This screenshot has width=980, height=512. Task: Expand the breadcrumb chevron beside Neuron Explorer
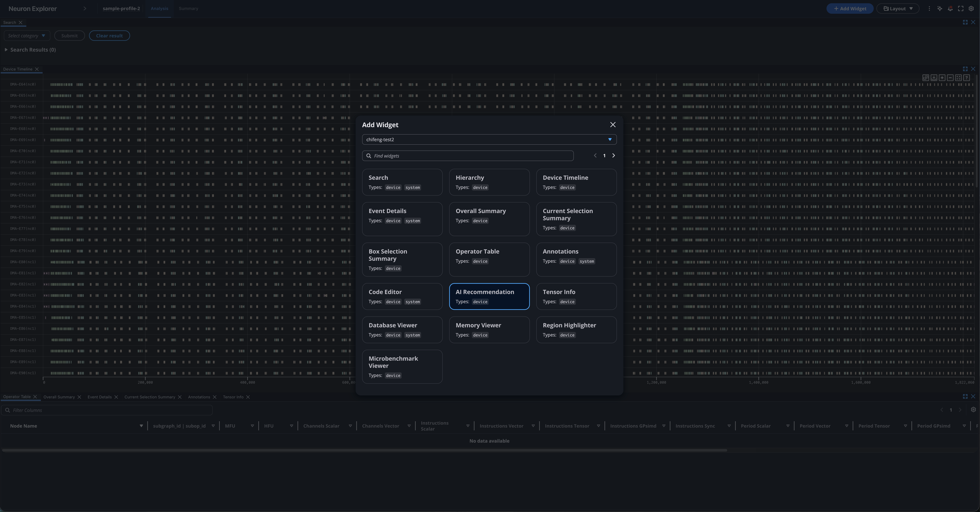pyautogui.click(x=85, y=8)
